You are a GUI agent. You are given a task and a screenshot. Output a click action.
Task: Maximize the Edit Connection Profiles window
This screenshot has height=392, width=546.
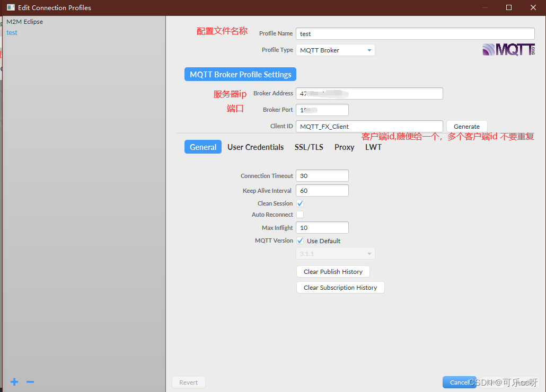pos(509,7)
